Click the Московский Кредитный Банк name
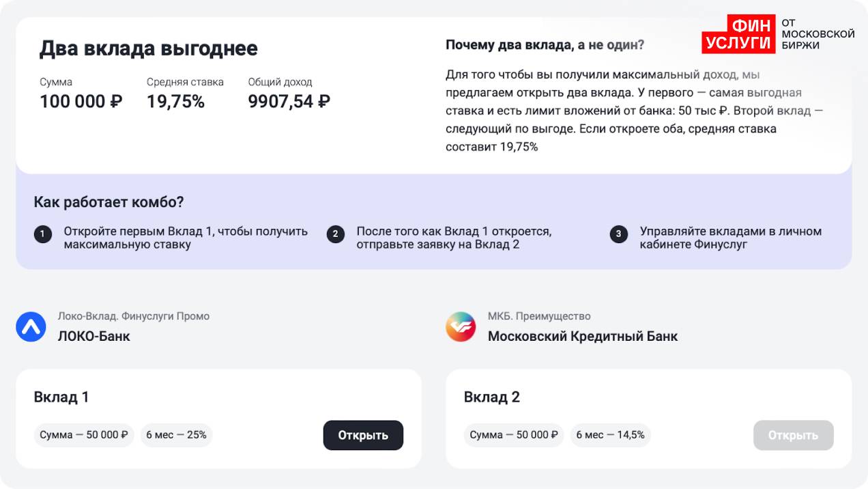The height and width of the screenshot is (489, 868). 583,336
